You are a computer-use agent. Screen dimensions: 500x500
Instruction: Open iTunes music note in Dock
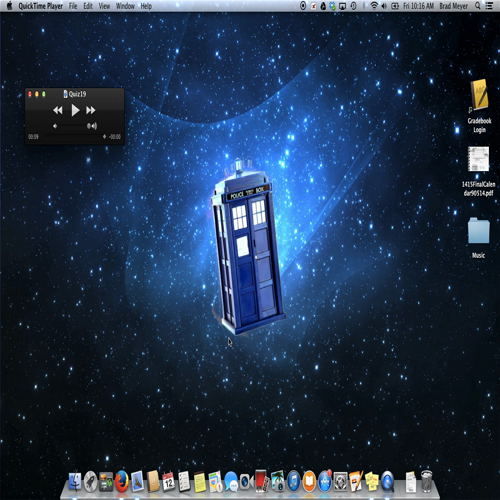(294, 481)
